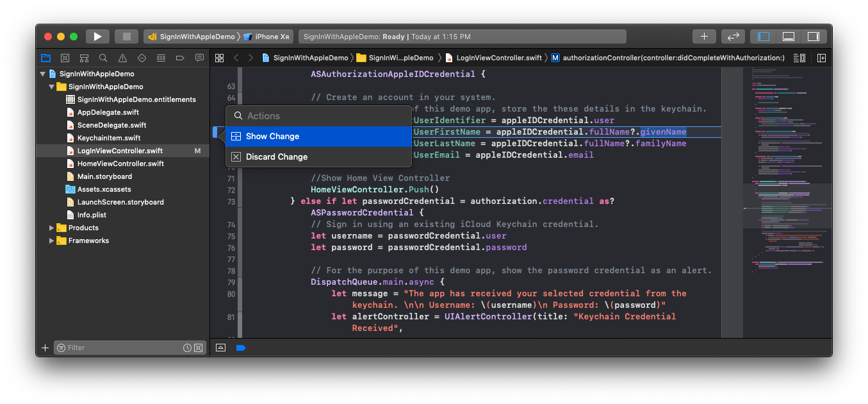
Task: Click the Actions search field
Action: [x=318, y=116]
